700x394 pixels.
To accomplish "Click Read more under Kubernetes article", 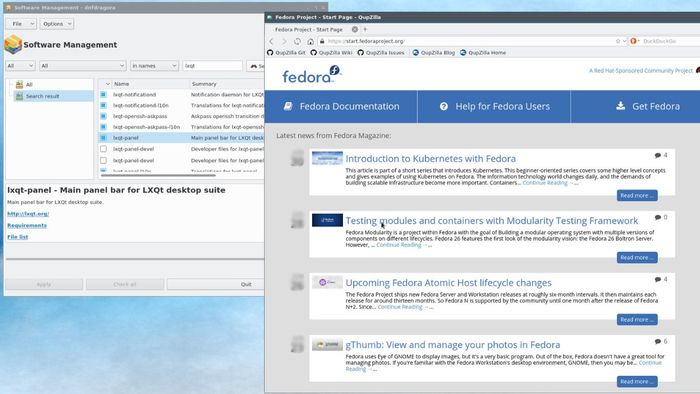I will (x=637, y=195).
